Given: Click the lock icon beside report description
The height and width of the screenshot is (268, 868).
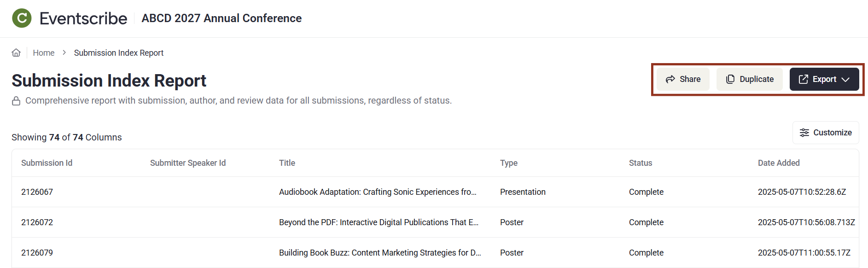Looking at the screenshot, I should point(16,101).
